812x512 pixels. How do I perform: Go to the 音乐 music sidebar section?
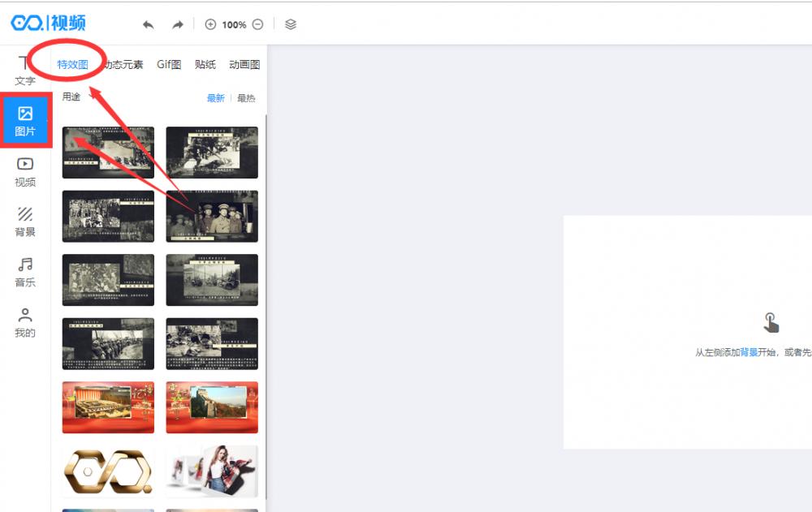click(25, 273)
